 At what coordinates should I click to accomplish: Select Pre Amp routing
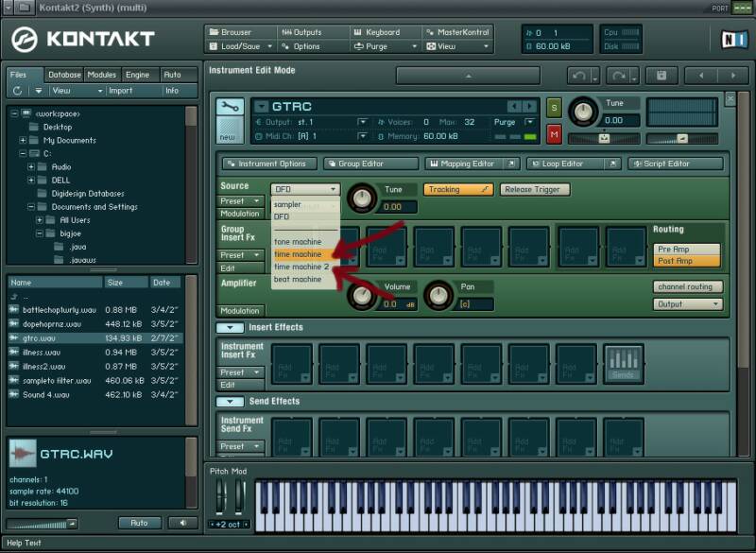[687, 250]
